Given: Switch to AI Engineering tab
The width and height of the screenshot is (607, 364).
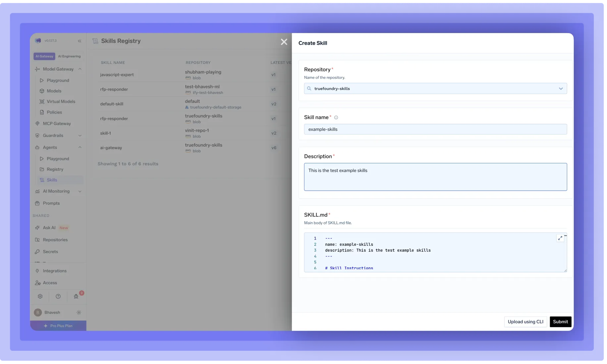Looking at the screenshot, I should [x=69, y=56].
